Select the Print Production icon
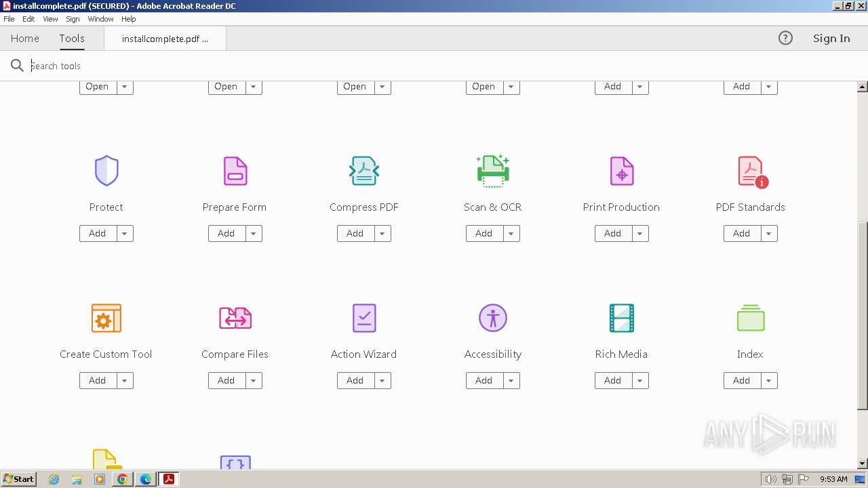 coord(622,171)
